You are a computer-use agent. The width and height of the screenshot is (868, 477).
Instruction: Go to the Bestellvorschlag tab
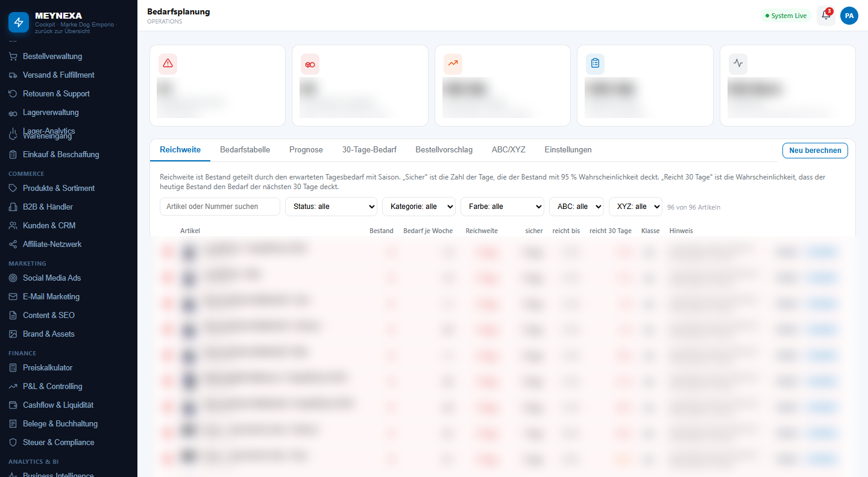[444, 150]
